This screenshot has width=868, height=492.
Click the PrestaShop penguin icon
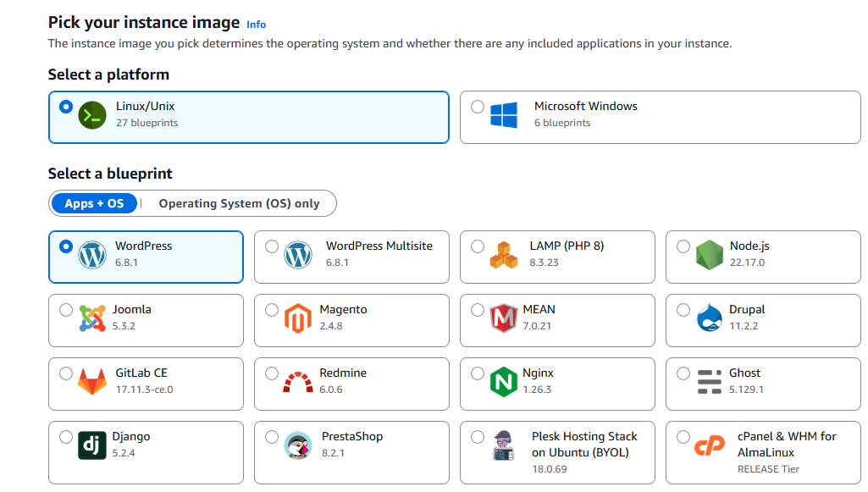[298, 445]
